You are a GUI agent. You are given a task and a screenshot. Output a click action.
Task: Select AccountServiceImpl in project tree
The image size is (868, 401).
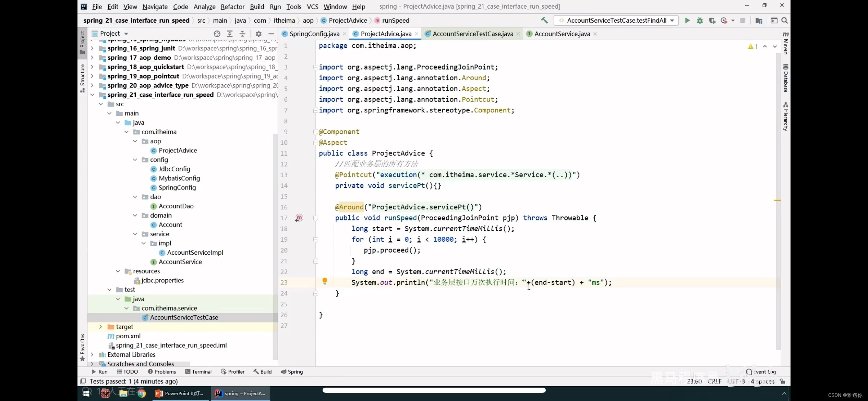[x=195, y=253]
